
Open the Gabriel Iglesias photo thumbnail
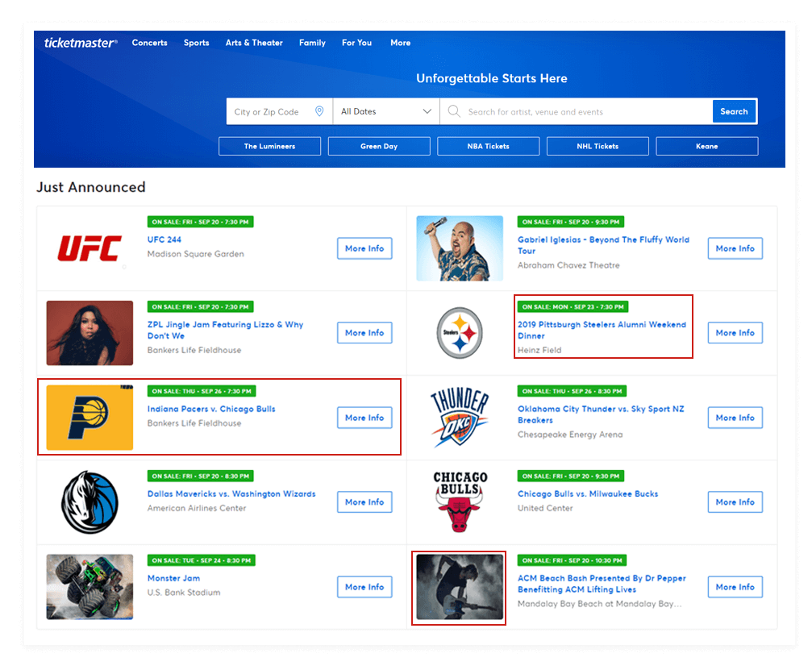pos(460,248)
